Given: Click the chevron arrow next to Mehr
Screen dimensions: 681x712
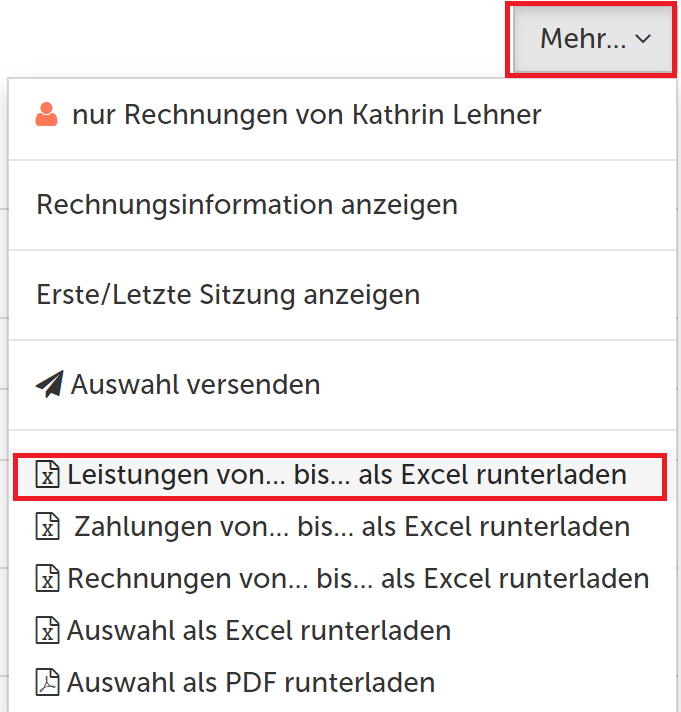Looking at the screenshot, I should click(643, 40).
